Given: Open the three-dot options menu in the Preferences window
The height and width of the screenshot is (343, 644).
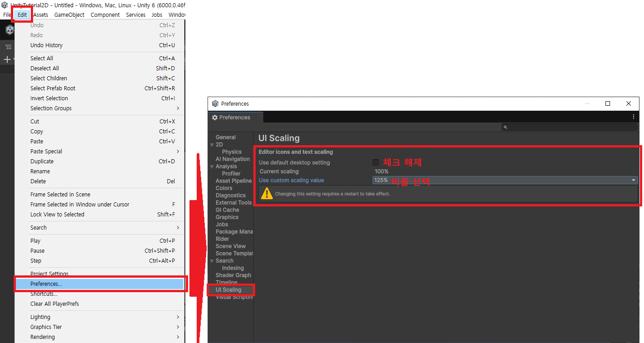Looking at the screenshot, I should [634, 117].
